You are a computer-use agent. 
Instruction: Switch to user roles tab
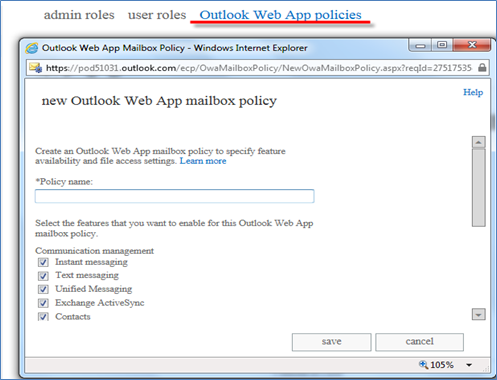click(157, 15)
